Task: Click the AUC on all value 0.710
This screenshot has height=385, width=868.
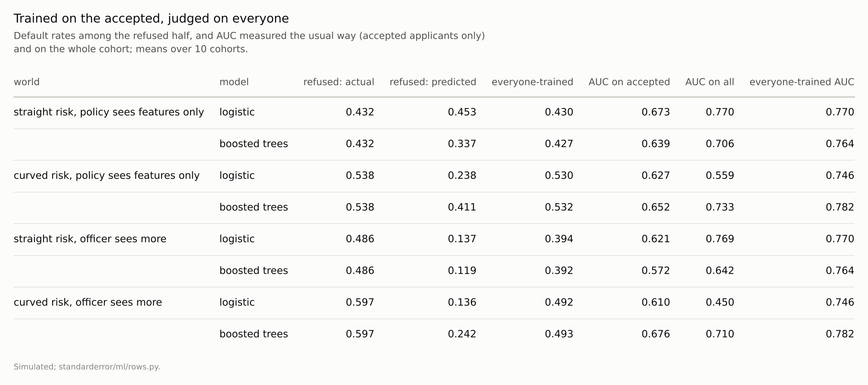Action: coord(720,334)
